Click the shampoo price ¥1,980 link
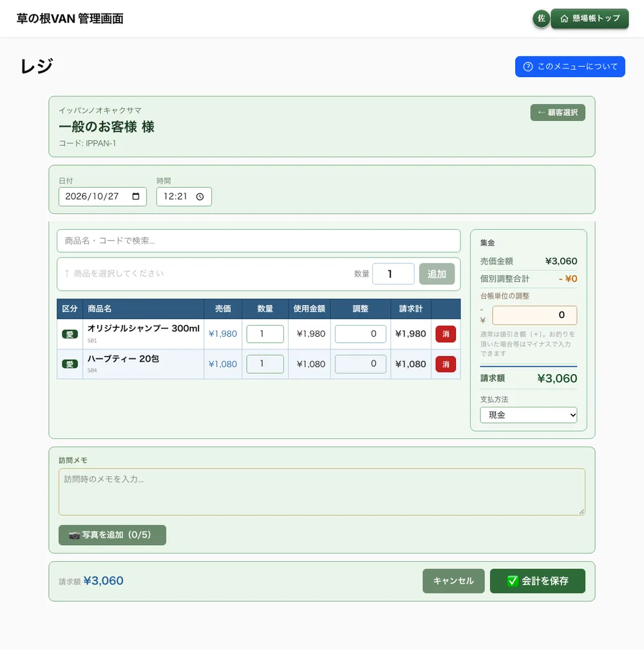 click(x=223, y=334)
